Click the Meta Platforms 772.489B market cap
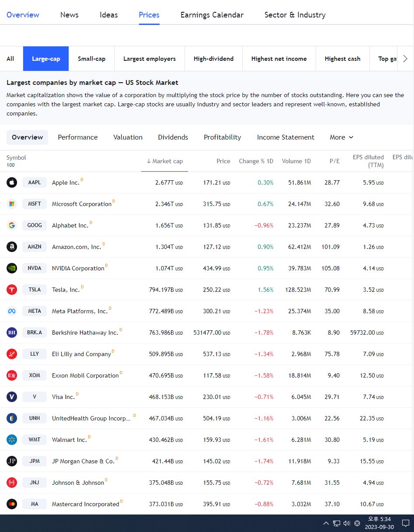 (166, 311)
